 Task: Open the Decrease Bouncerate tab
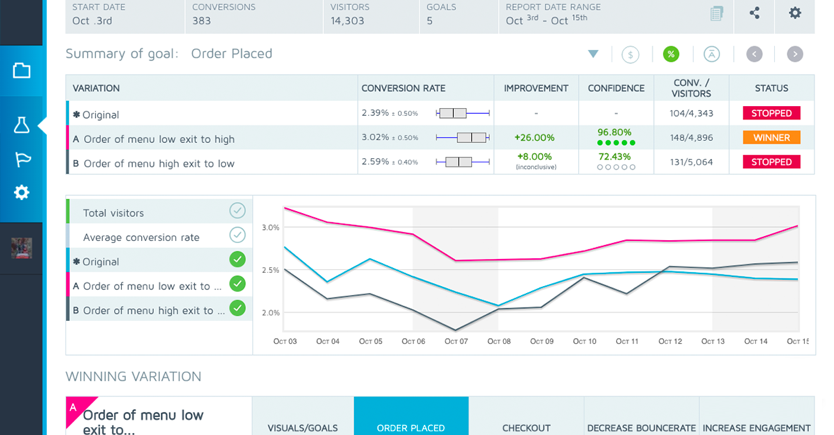click(x=641, y=427)
